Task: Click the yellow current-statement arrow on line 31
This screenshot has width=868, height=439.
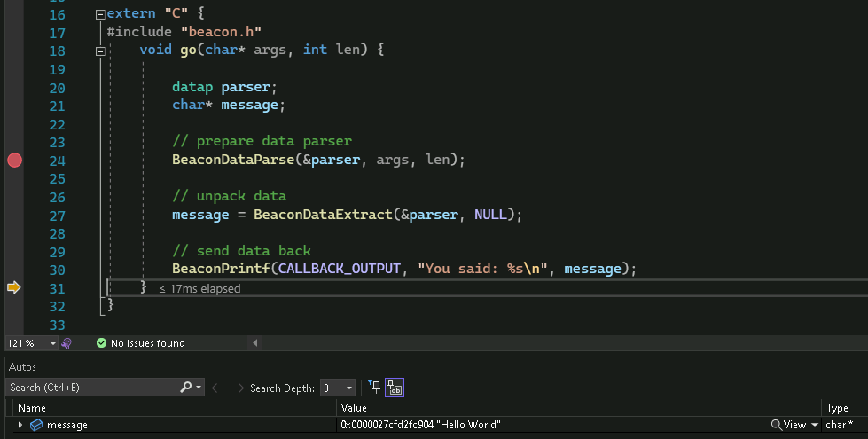Action: (x=13, y=287)
